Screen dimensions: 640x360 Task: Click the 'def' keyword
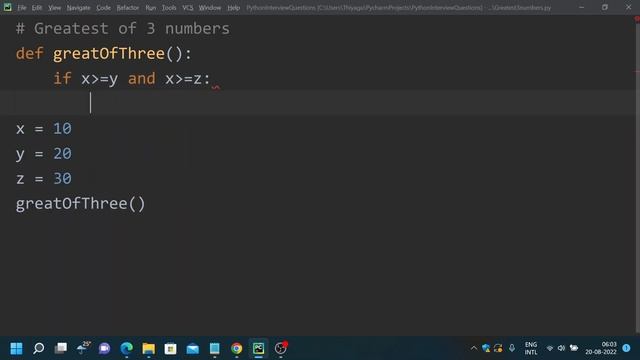coord(29,53)
